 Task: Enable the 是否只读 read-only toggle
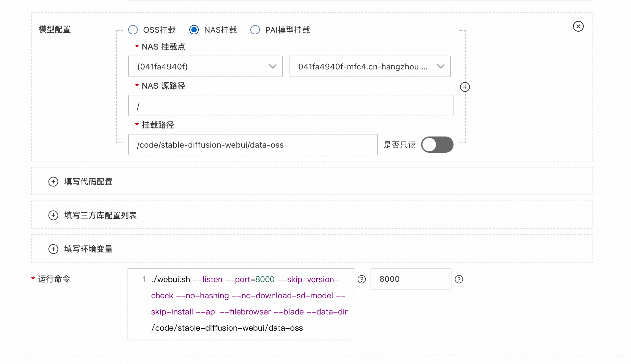pos(437,144)
